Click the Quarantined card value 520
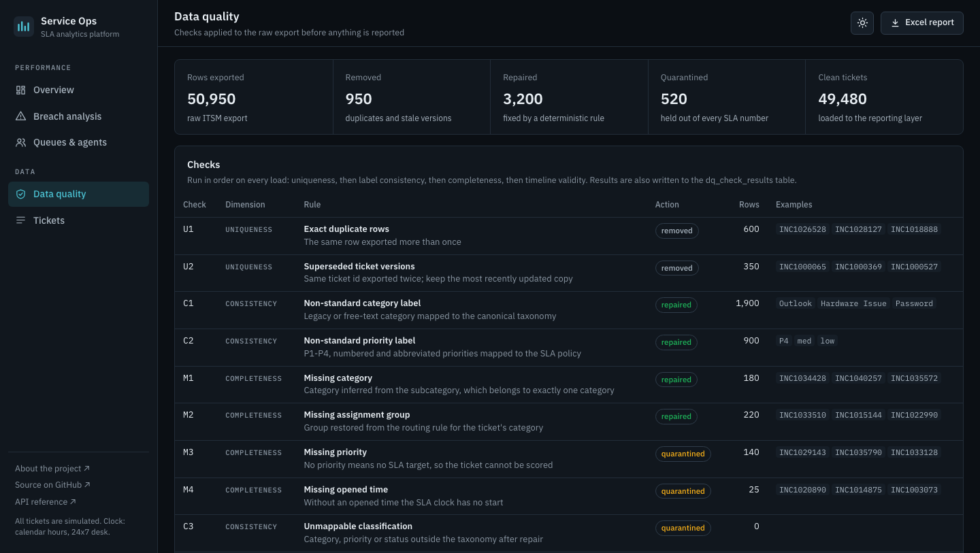 (674, 99)
